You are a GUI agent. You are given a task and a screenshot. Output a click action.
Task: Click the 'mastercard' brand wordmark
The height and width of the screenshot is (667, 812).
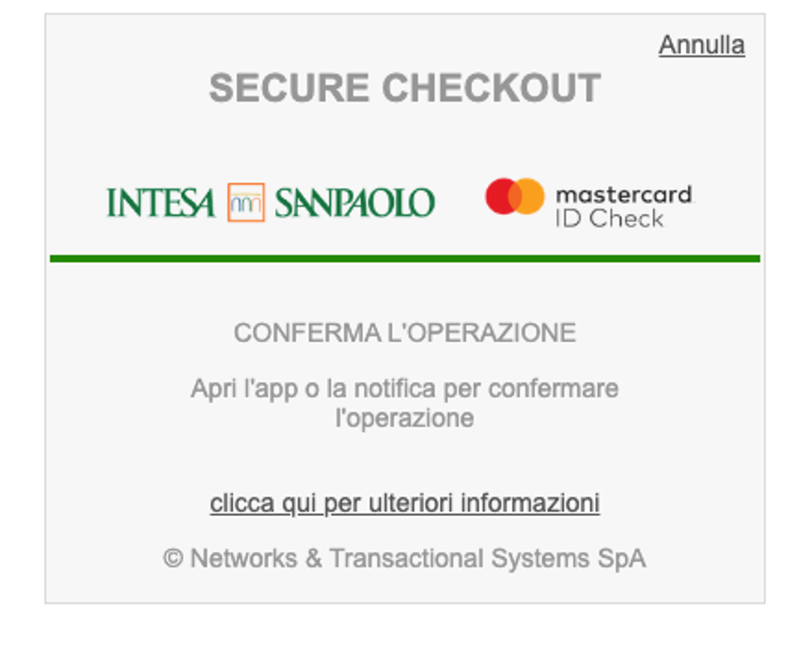click(x=623, y=195)
